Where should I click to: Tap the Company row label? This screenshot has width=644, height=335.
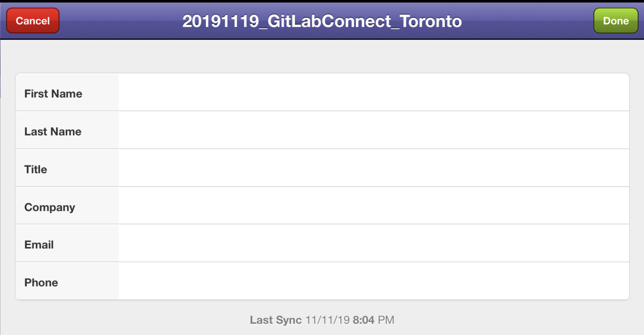pos(50,207)
